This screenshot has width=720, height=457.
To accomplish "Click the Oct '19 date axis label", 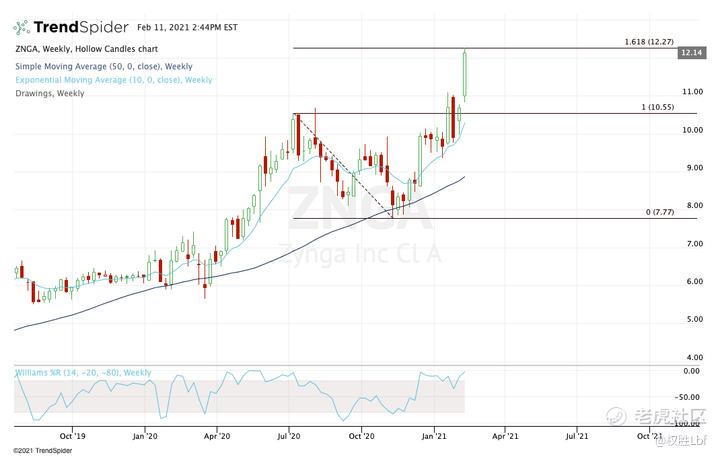I will tap(72, 436).
